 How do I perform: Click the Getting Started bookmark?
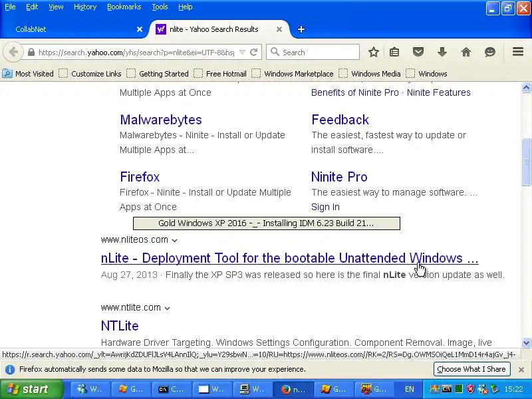[x=158, y=74]
